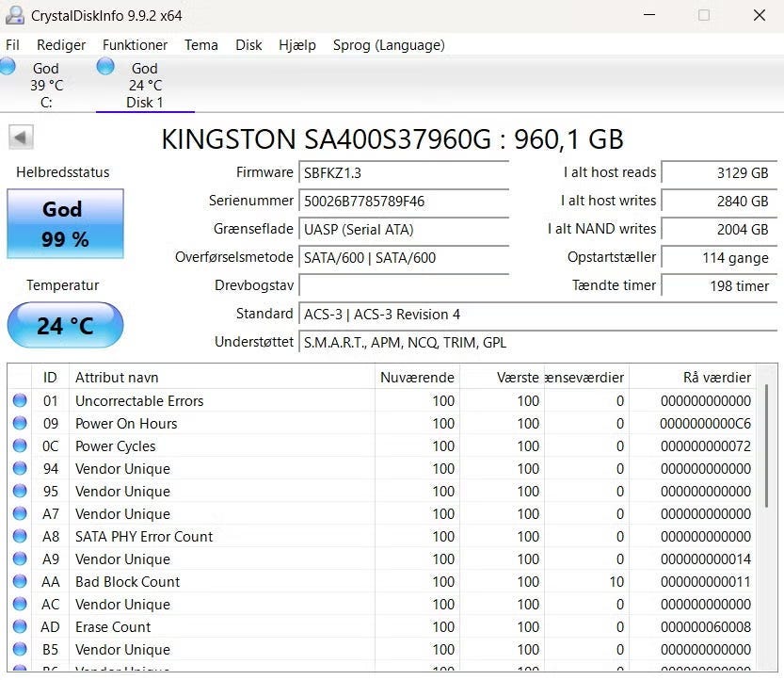The image size is (784, 680).
Task: Click the 24 °C temperature button
Action: 65,325
